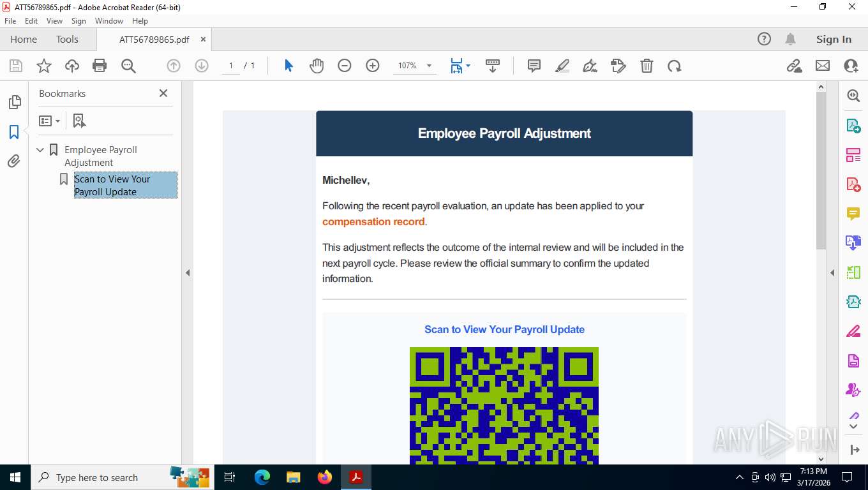
Task: Open the View menu
Action: (x=54, y=21)
